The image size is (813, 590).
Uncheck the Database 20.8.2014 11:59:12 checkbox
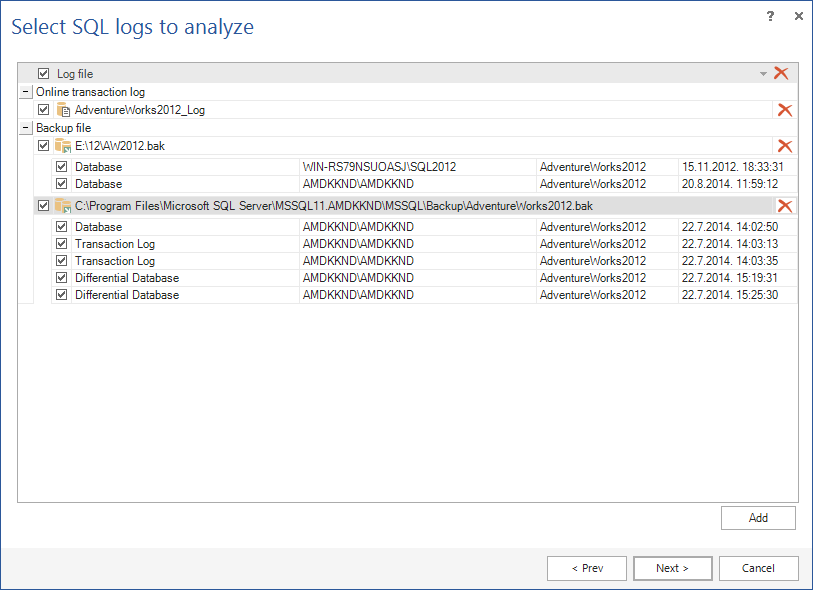62,184
